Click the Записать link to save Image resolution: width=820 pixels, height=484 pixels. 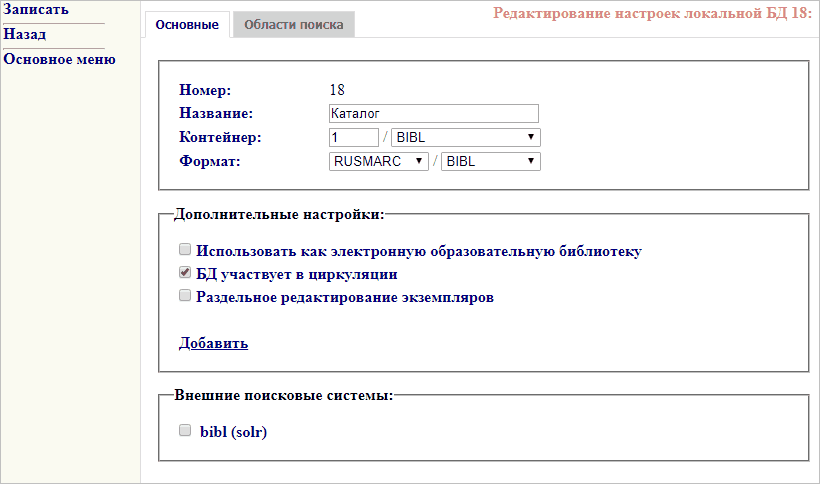click(x=36, y=10)
